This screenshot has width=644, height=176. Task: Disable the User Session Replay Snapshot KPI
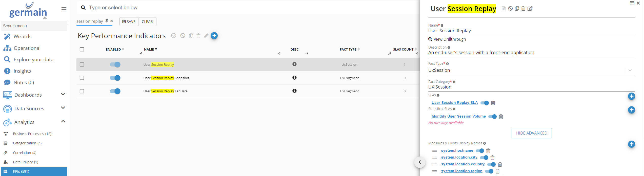(x=115, y=78)
